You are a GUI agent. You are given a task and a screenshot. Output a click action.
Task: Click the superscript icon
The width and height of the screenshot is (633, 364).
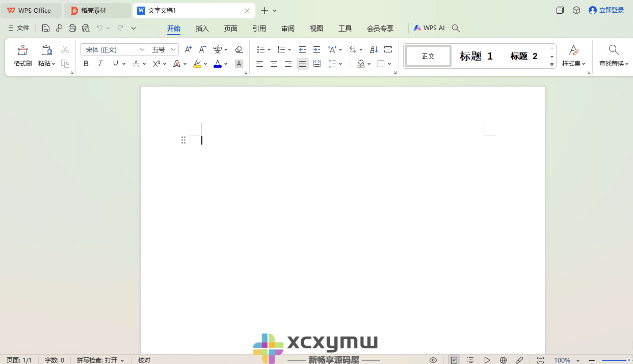coord(157,64)
